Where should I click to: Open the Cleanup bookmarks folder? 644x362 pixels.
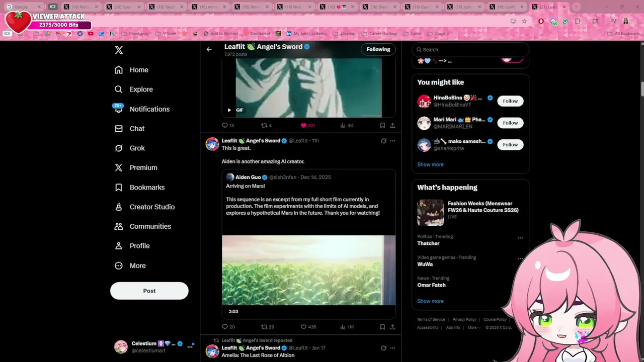coord(344,34)
